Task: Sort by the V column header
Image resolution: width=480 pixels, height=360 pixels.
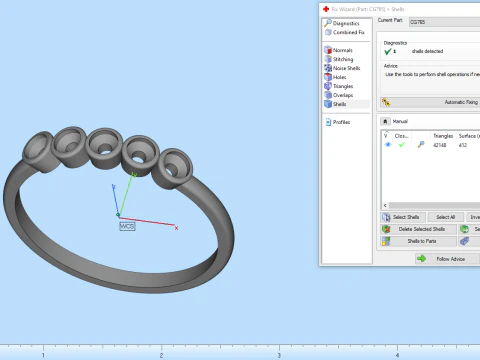Action: pos(386,136)
